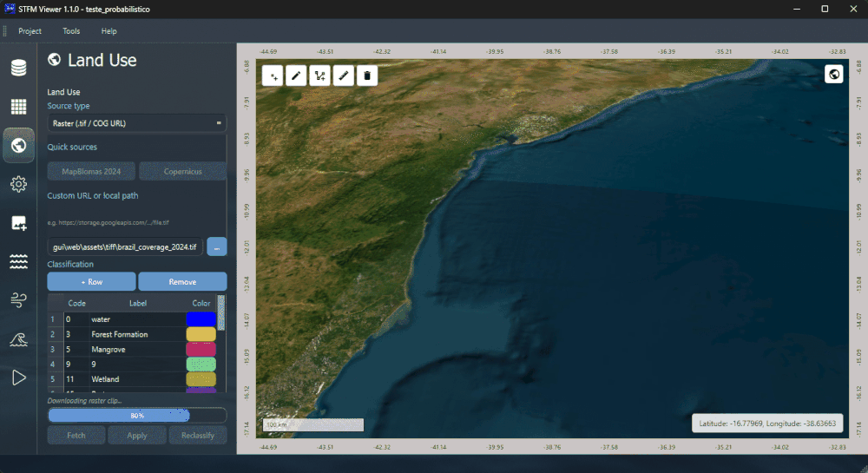
Task: Open the gear settings sidebar section
Action: tap(19, 184)
